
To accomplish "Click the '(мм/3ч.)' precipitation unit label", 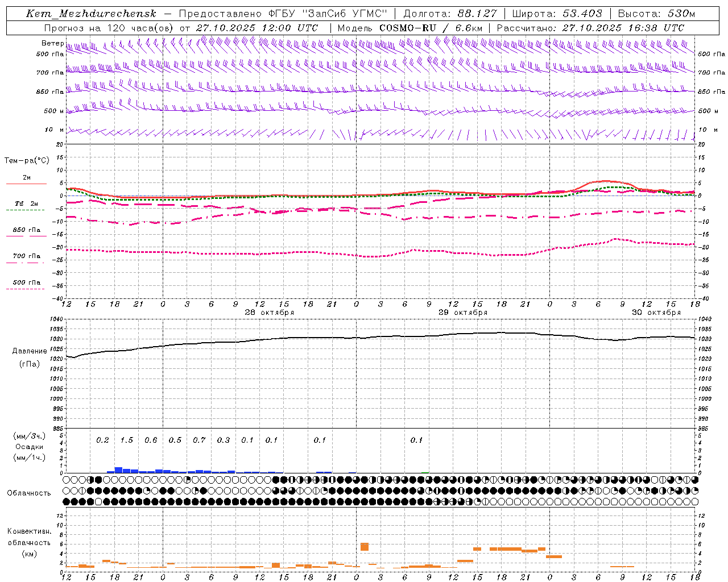I will click(x=30, y=436).
